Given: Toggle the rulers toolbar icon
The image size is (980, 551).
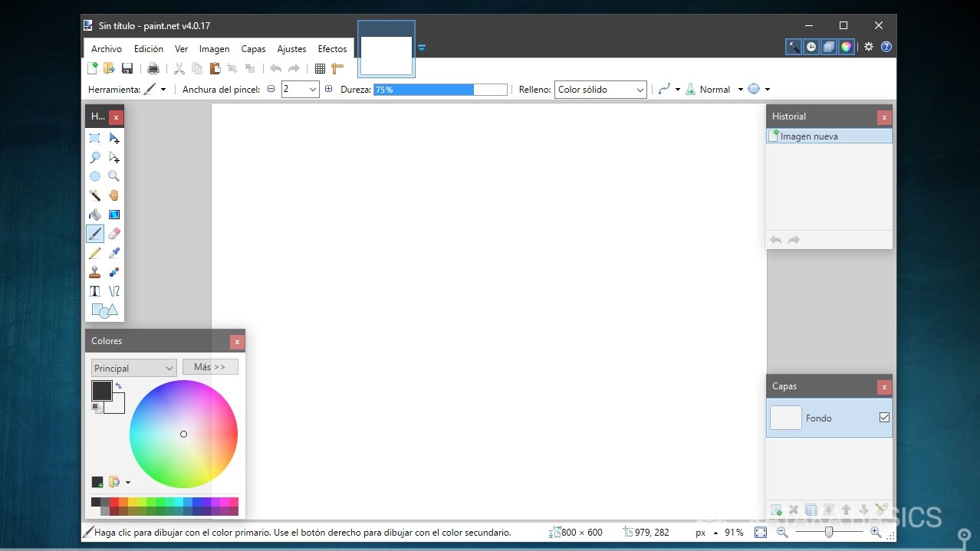Looking at the screenshot, I should coord(337,68).
